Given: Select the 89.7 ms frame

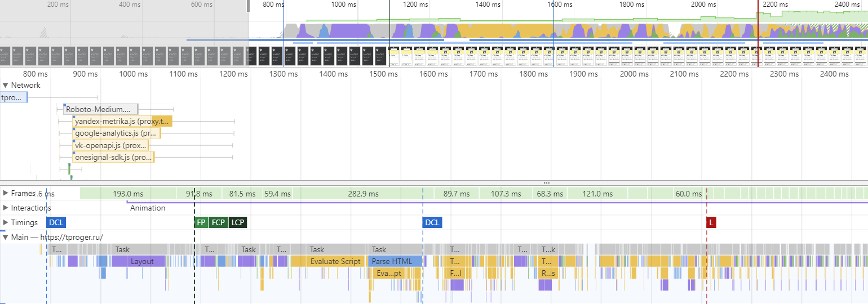Looking at the screenshot, I should click(x=457, y=194).
